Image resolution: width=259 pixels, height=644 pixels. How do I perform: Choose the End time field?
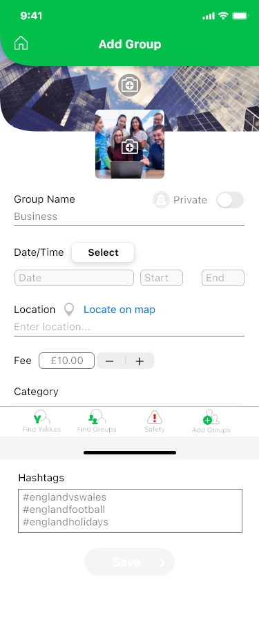tap(223, 278)
